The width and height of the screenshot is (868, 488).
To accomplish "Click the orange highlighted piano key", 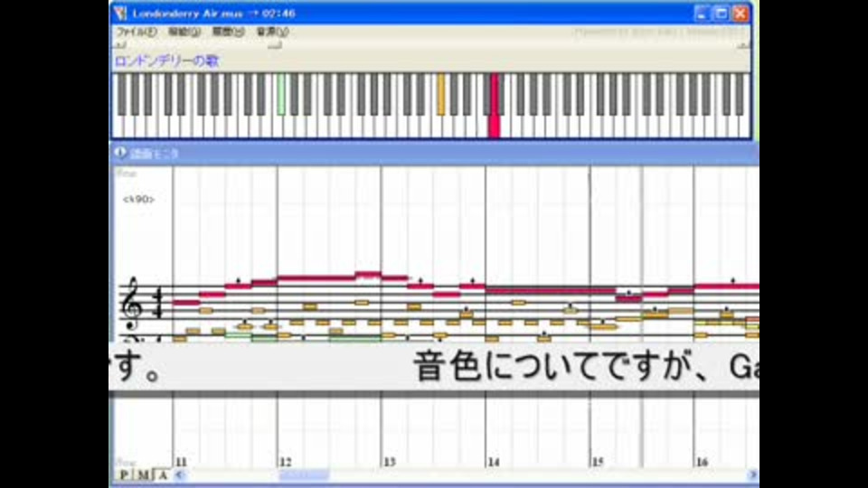I will (441, 95).
